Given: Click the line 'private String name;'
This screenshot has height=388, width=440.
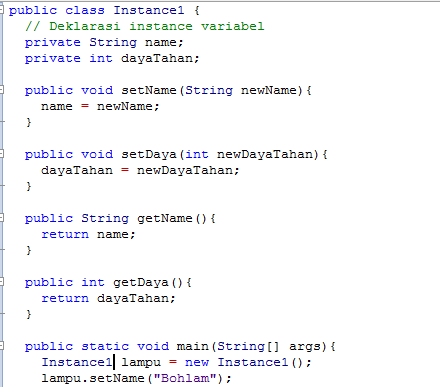Looking at the screenshot, I should click(104, 43).
